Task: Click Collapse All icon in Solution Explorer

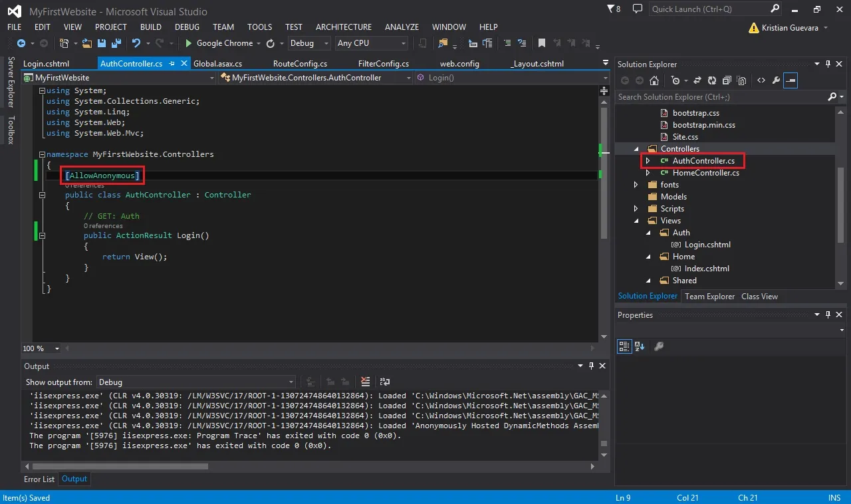Action: point(726,80)
